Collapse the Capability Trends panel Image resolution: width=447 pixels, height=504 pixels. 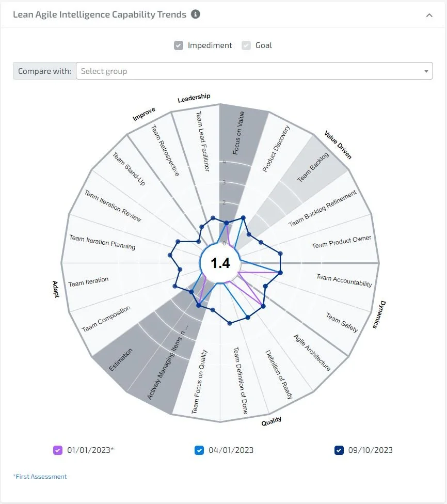[x=430, y=15]
